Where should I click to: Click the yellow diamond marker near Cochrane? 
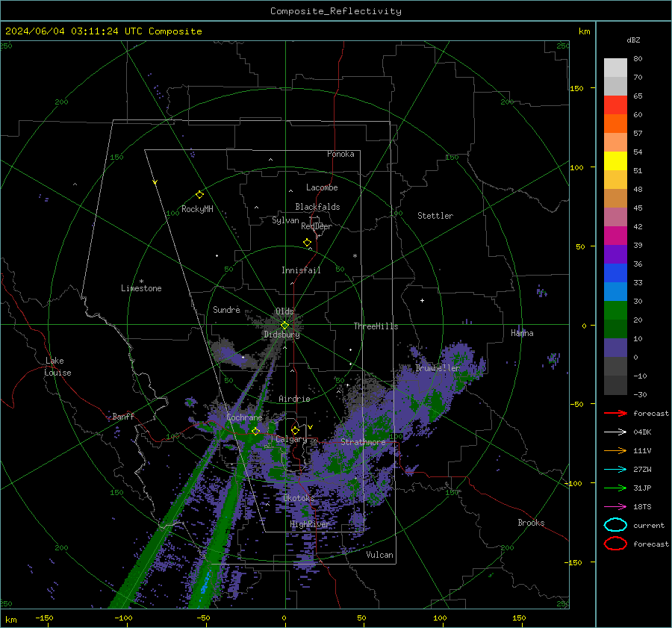coord(256,431)
